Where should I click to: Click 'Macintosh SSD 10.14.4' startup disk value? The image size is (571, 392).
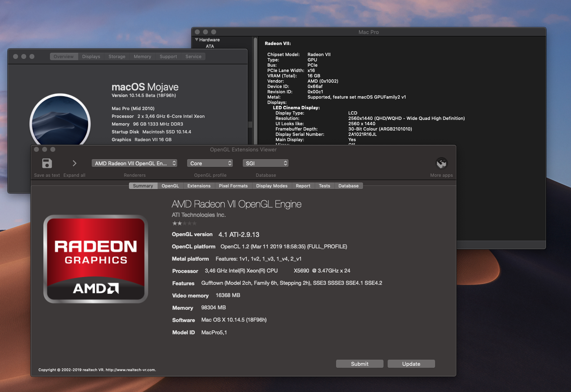[x=167, y=132]
